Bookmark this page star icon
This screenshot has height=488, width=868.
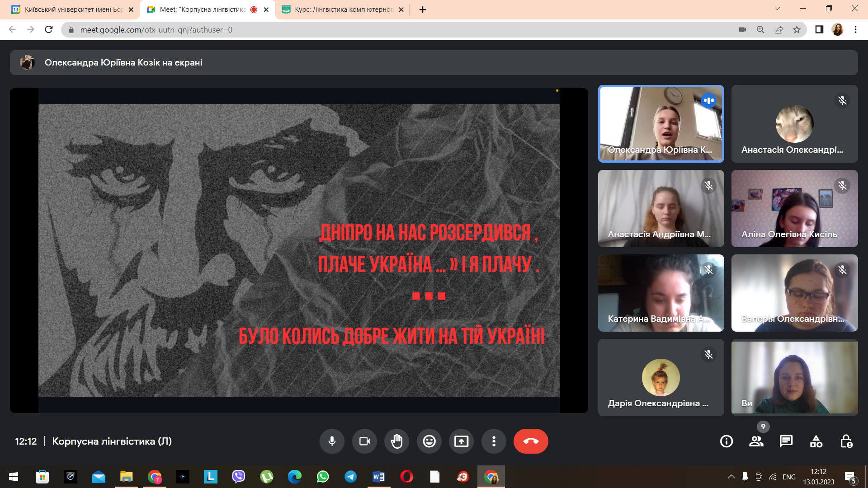pos(797,30)
